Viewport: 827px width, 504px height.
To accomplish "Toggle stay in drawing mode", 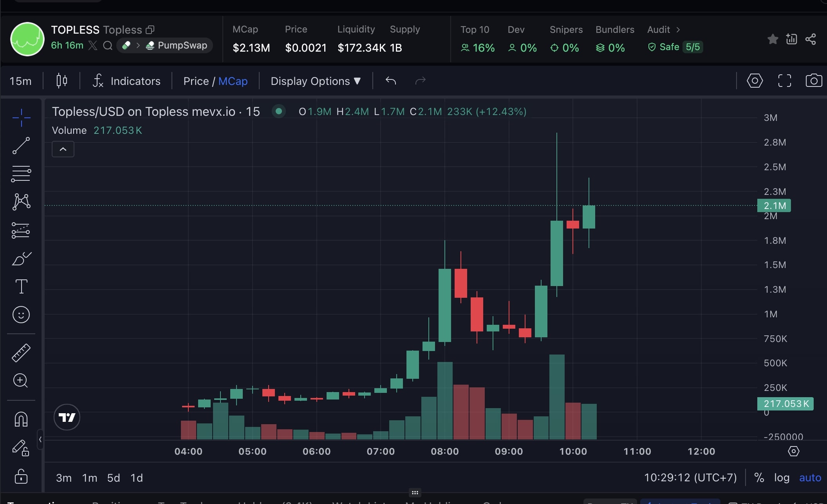I will click(x=21, y=448).
